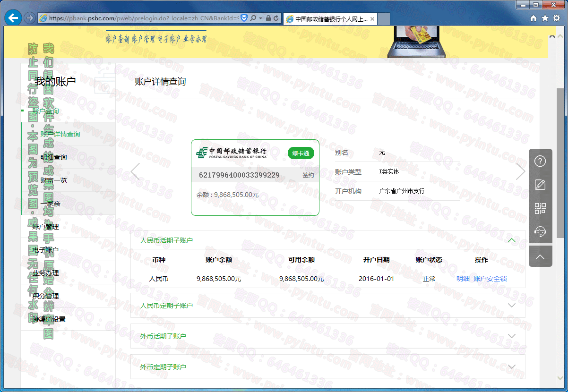Select 账户查询 in the left sidebar
This screenshot has width=568, height=392.
coord(46,111)
